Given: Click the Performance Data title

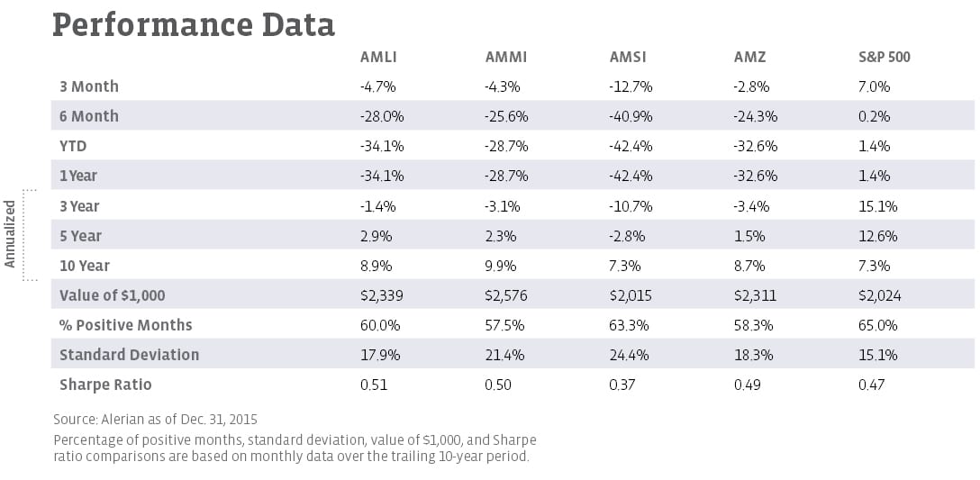Looking at the screenshot, I should (194, 24).
